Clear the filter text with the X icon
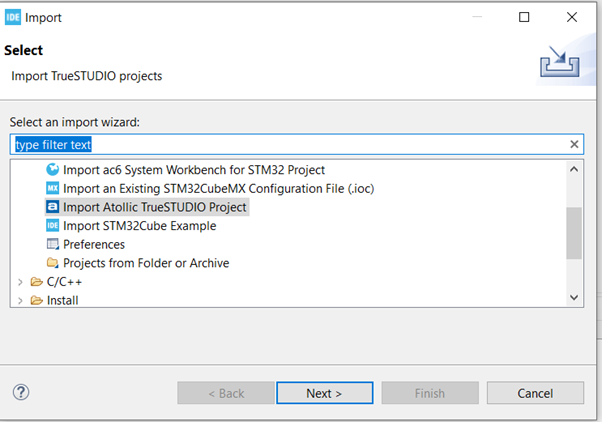 574,144
